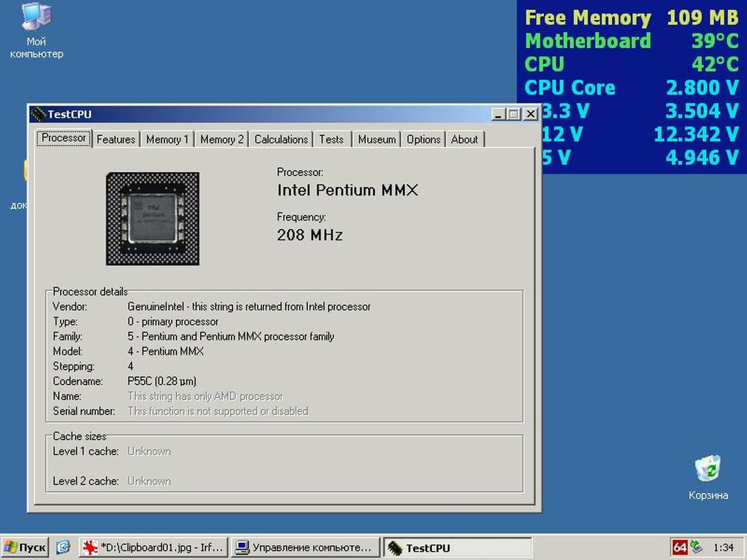Image resolution: width=747 pixels, height=560 pixels.
Task: Click 'This function is not supported or disabled'
Action: pyautogui.click(x=218, y=411)
